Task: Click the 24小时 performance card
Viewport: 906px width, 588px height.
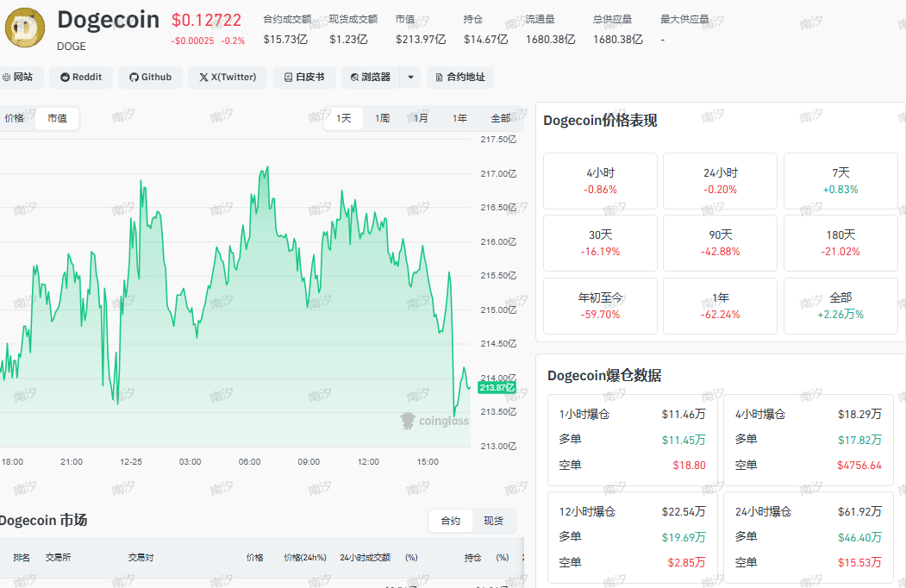Action: click(x=720, y=181)
